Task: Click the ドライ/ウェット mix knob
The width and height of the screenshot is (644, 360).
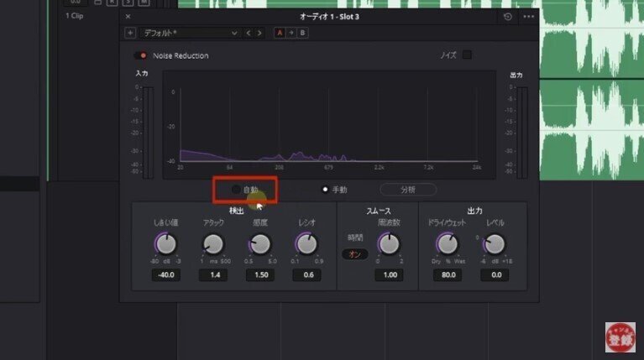Action: click(448, 244)
